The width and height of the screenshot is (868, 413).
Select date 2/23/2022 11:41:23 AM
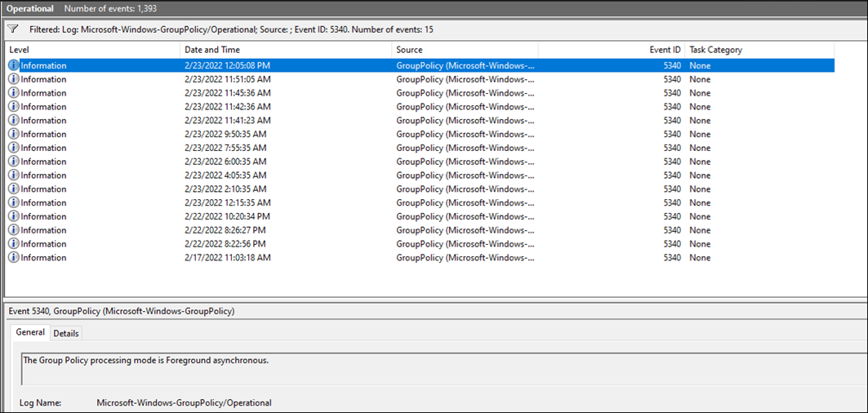228,120
